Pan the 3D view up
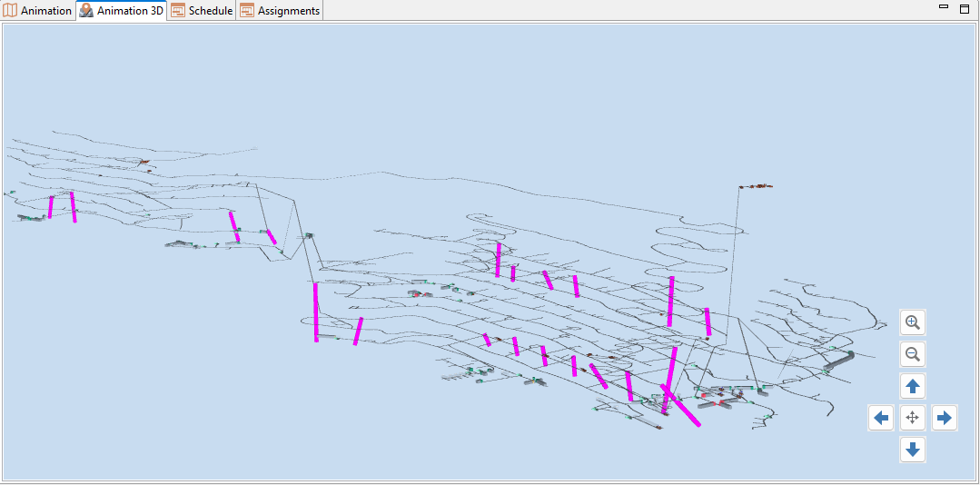The height and width of the screenshot is (485, 980). point(913,386)
